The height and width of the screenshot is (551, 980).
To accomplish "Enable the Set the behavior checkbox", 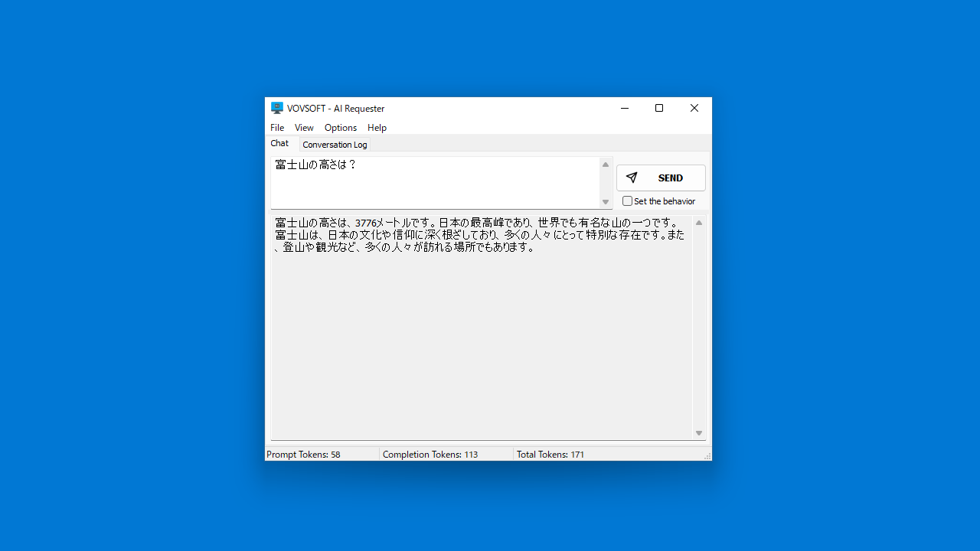I will (x=628, y=201).
